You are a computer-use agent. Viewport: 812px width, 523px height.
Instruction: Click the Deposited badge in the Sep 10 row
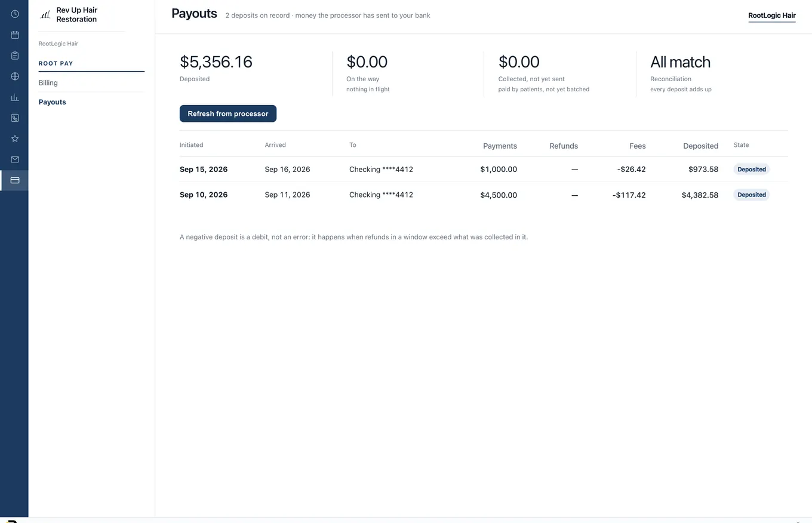tap(751, 195)
